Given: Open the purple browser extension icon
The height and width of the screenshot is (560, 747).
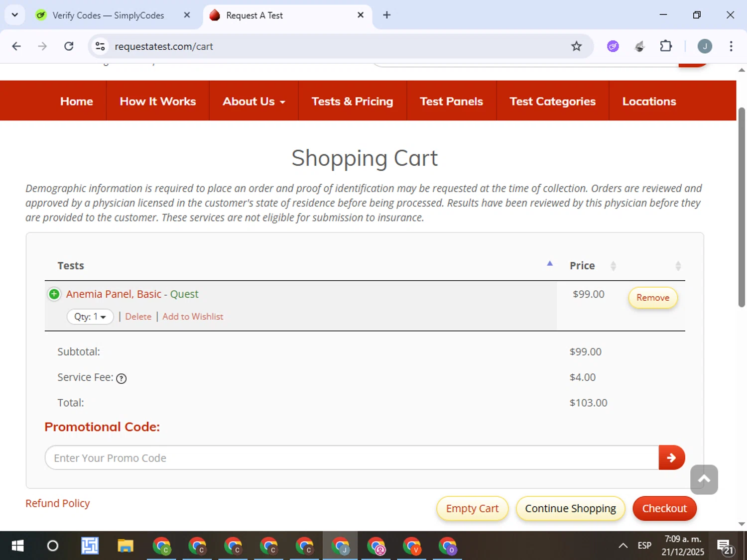Looking at the screenshot, I should pos(613,46).
